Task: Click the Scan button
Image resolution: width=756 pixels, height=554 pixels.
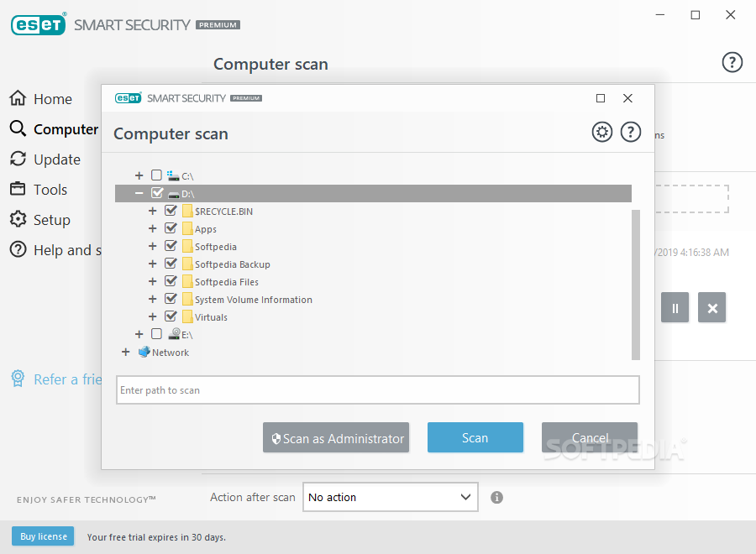Action: click(475, 437)
